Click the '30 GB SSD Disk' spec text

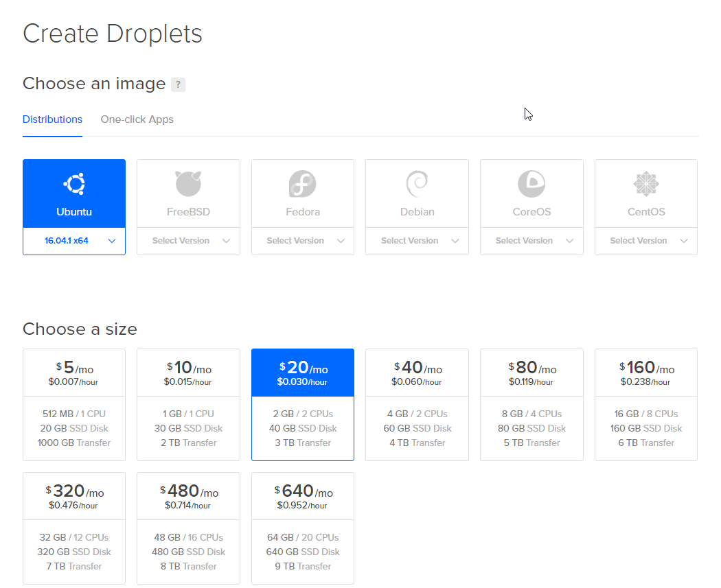tap(189, 428)
